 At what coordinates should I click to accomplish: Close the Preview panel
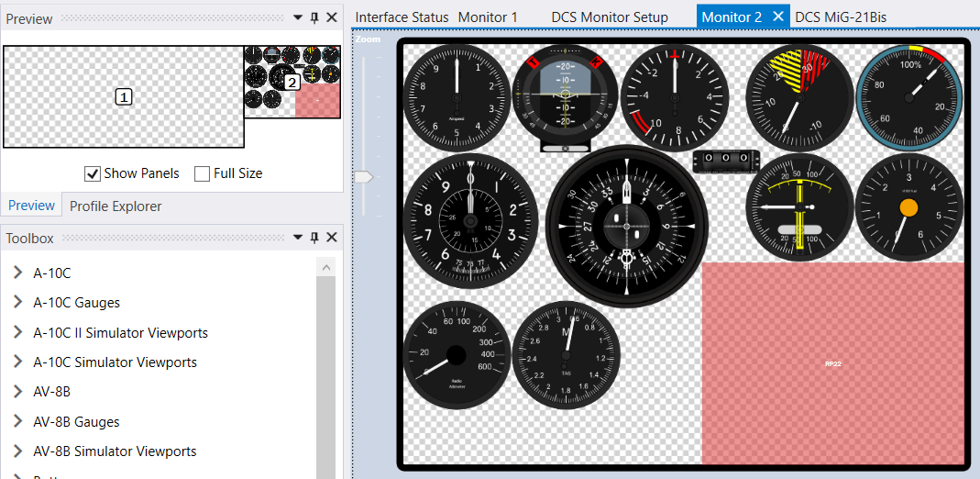point(332,18)
